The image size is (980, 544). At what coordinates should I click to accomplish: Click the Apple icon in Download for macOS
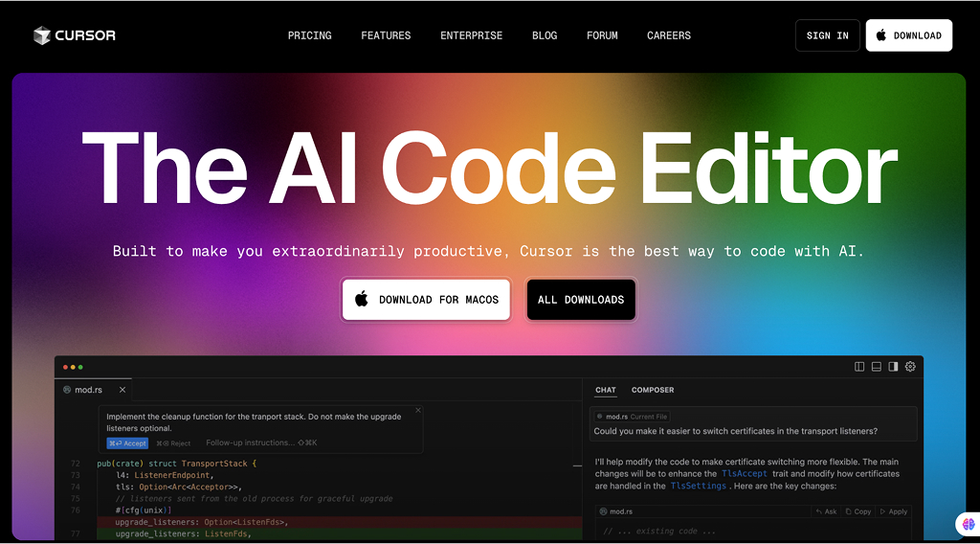362,299
